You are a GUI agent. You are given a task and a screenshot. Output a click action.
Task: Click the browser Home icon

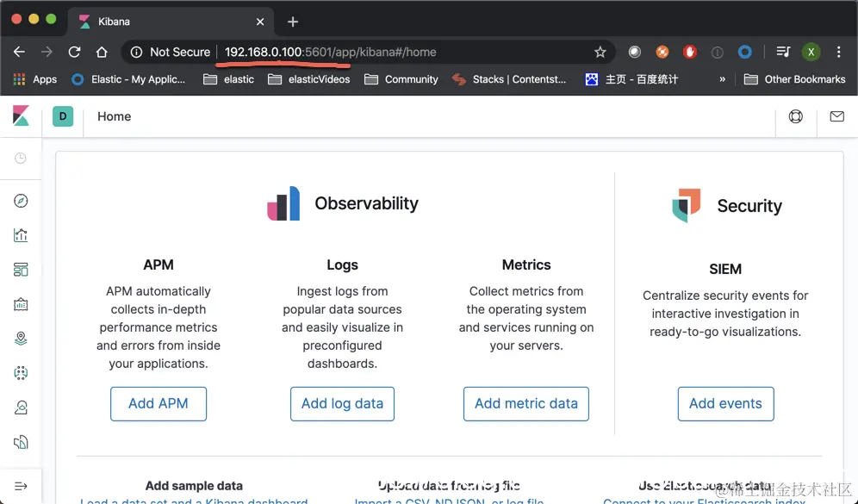coord(102,52)
